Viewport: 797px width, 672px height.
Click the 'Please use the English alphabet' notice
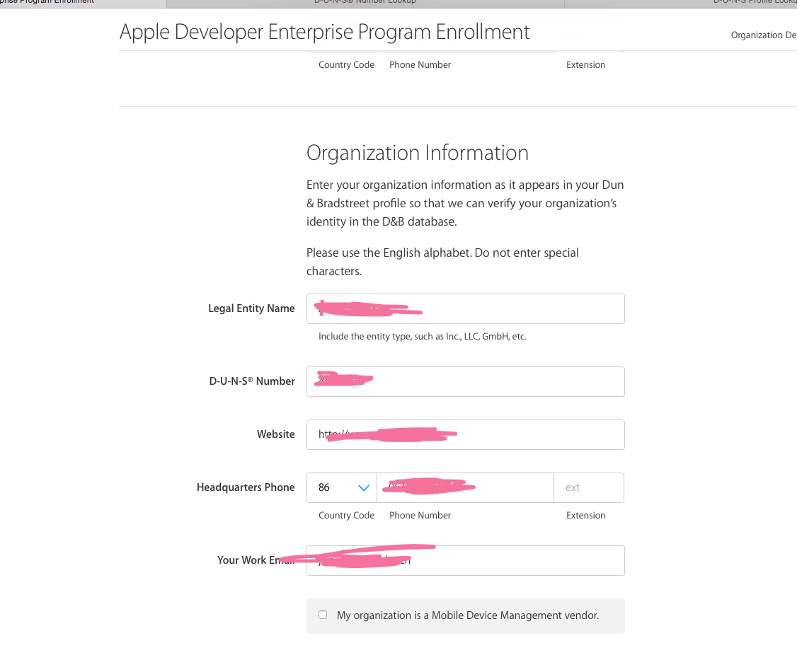[442, 262]
